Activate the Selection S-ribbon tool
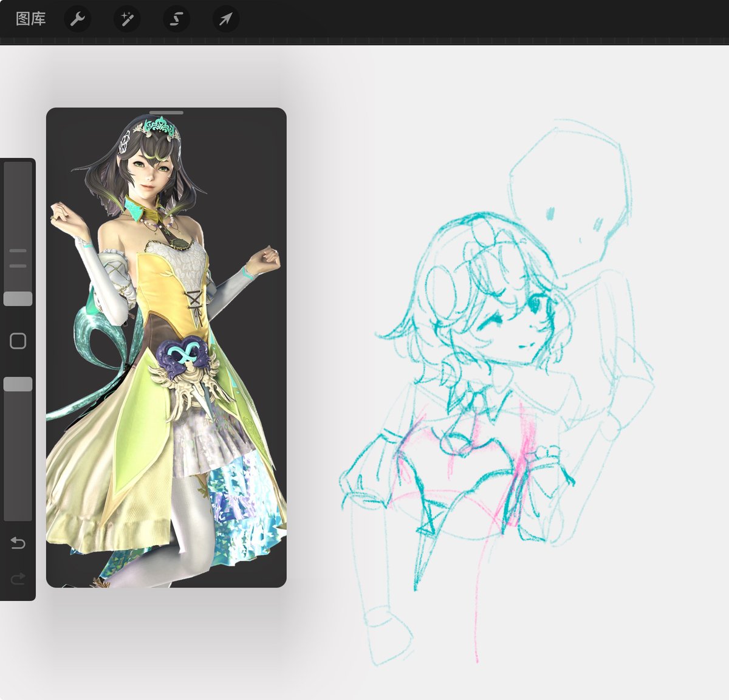729x700 pixels. [x=176, y=19]
